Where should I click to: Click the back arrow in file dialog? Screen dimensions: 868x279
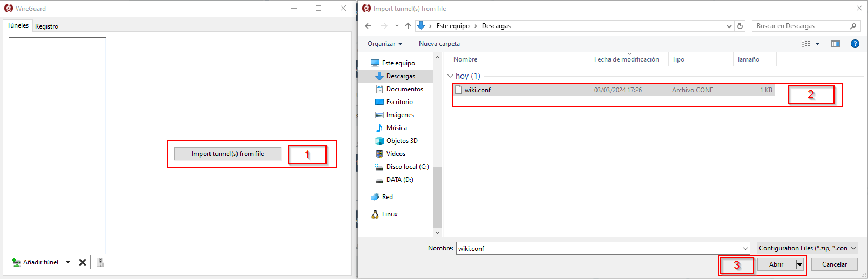coord(368,26)
